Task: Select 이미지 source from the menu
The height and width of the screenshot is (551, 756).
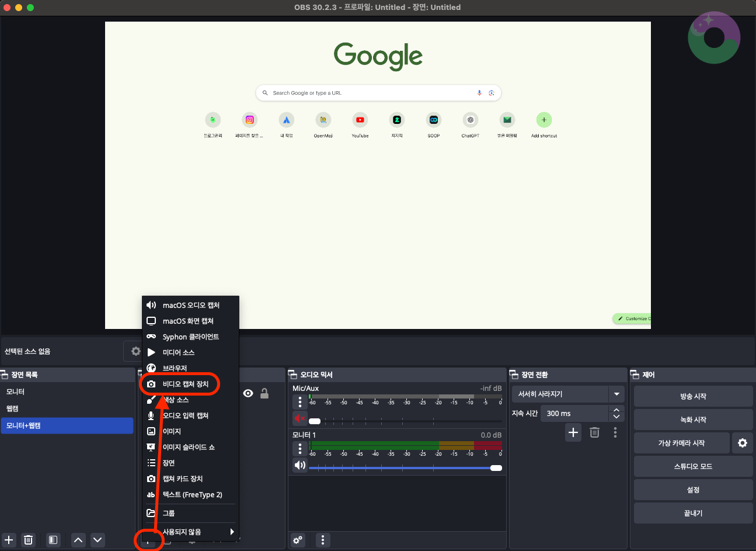Action: (190, 431)
